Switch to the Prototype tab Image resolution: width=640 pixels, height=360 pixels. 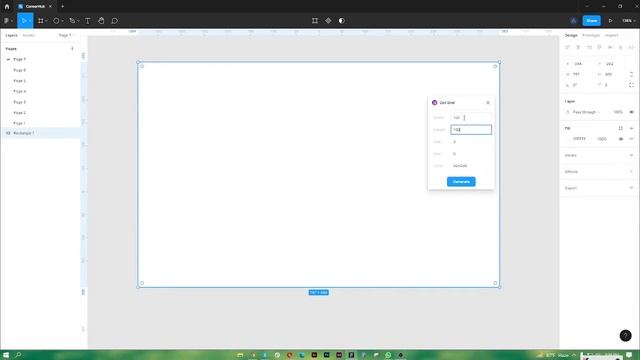point(591,36)
